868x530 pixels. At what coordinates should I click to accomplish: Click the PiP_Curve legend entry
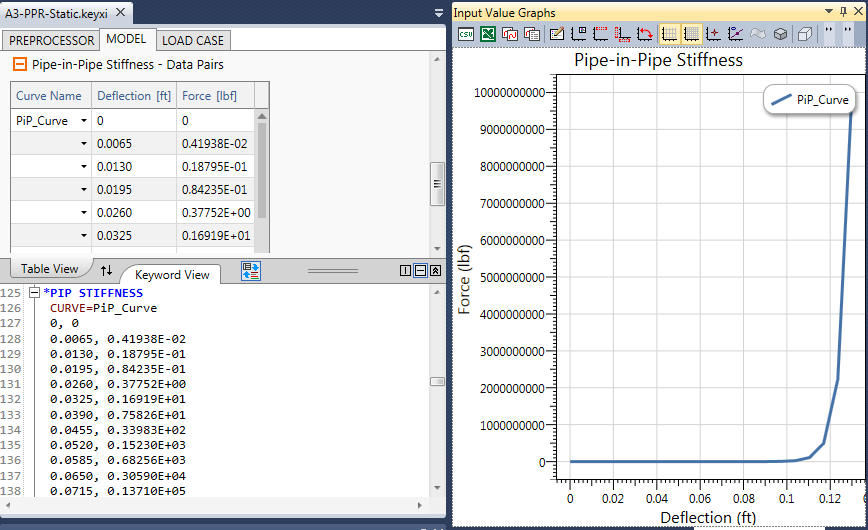(810, 100)
